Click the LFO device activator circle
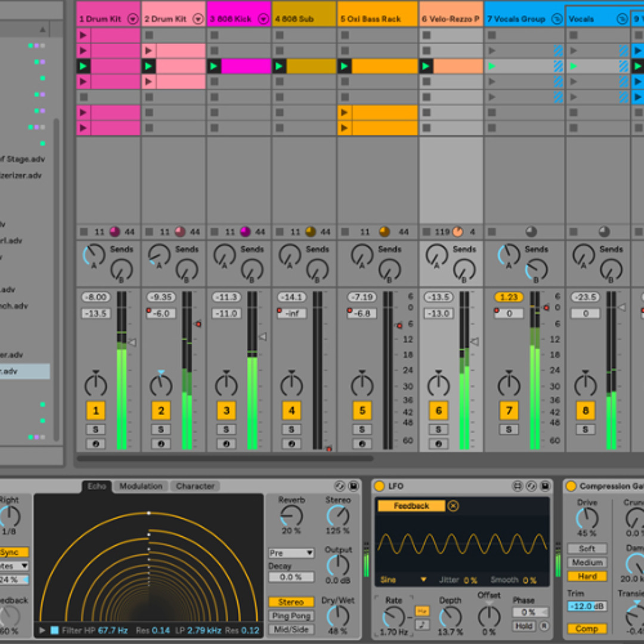Viewport: 644px width, 644px height. 379,487
